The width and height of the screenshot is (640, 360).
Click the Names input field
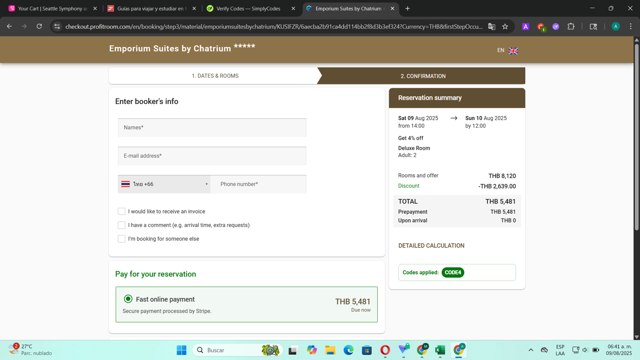point(212,127)
